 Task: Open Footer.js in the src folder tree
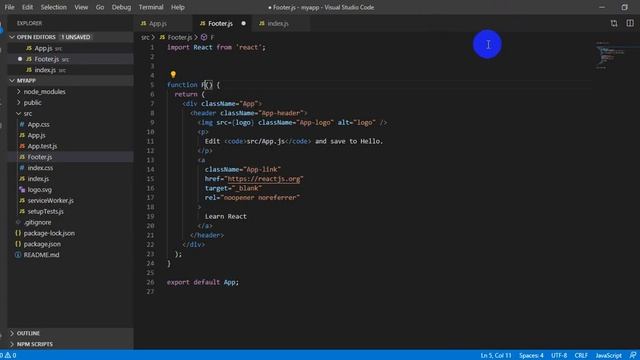point(70,157)
